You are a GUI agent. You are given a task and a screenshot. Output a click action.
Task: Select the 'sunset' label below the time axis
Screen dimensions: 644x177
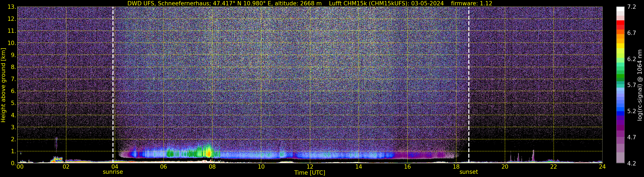[469, 172]
